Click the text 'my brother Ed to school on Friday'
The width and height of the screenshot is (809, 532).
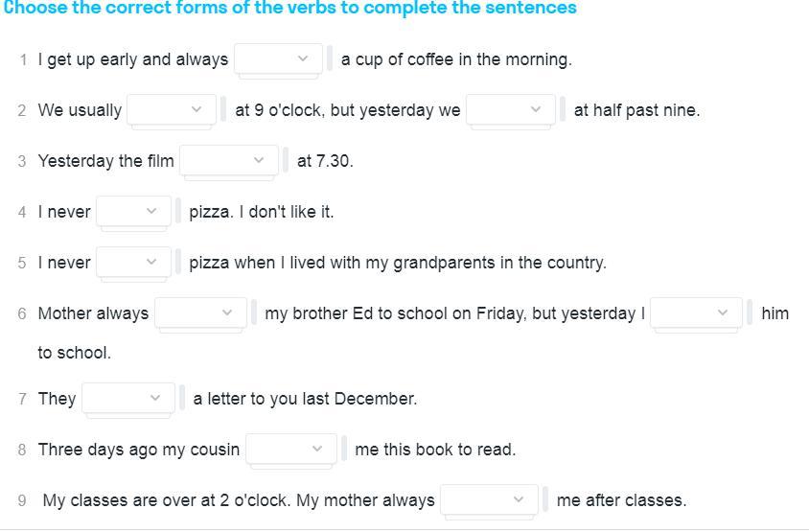tap(393, 313)
